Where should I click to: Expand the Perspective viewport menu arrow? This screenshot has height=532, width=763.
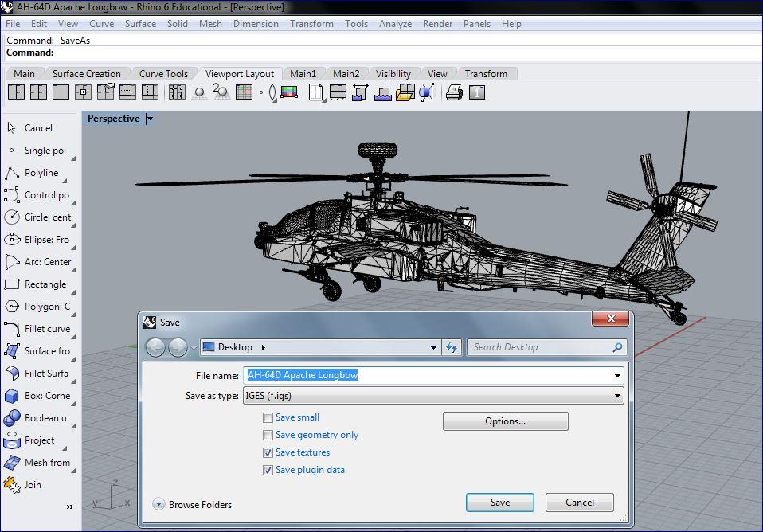click(150, 119)
